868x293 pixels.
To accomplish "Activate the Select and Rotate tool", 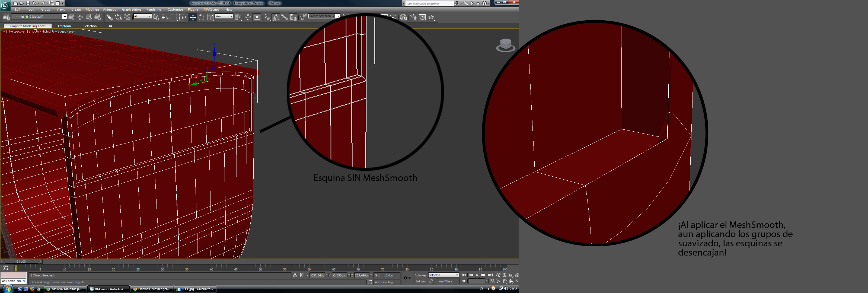I will click(201, 18).
